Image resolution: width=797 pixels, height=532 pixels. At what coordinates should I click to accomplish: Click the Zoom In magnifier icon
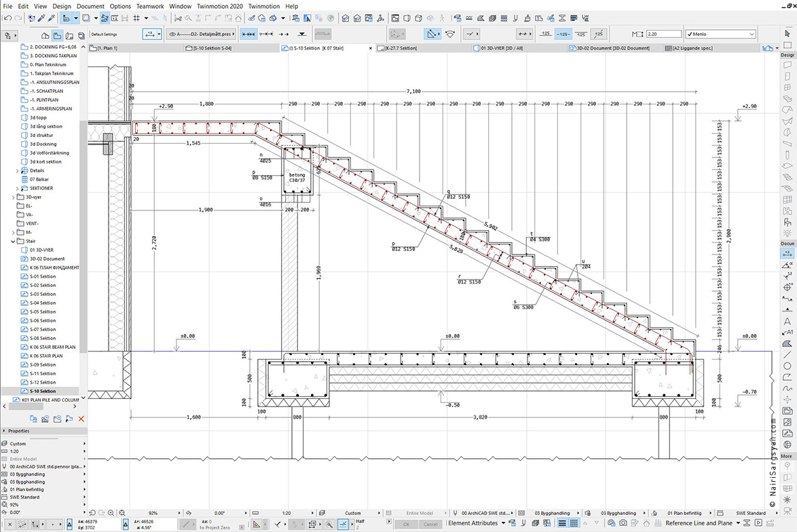point(111,513)
